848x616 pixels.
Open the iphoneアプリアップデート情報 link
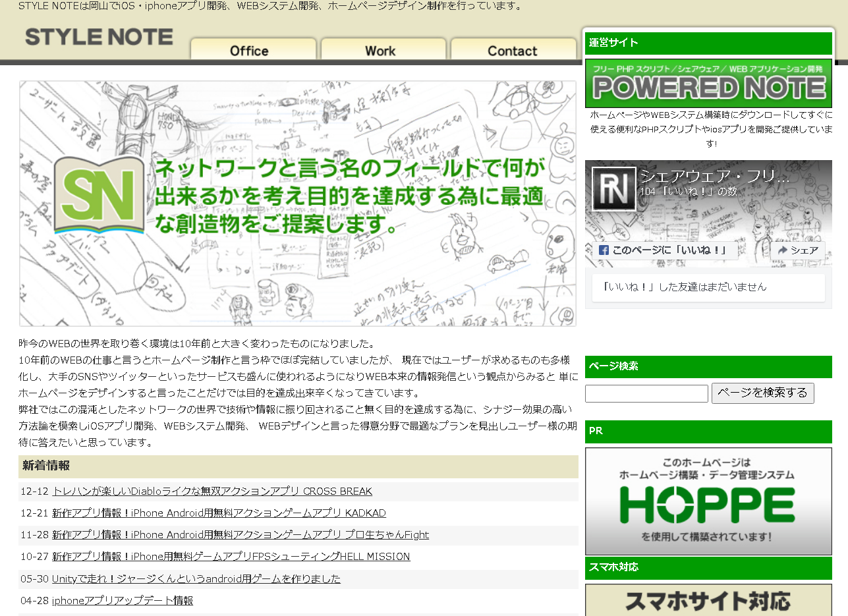pos(123,601)
